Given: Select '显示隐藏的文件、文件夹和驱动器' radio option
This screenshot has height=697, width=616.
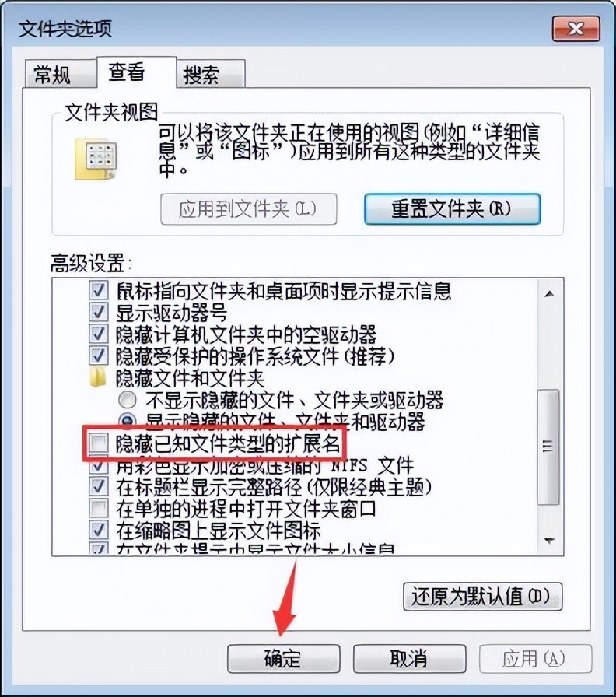Looking at the screenshot, I should point(127,419).
